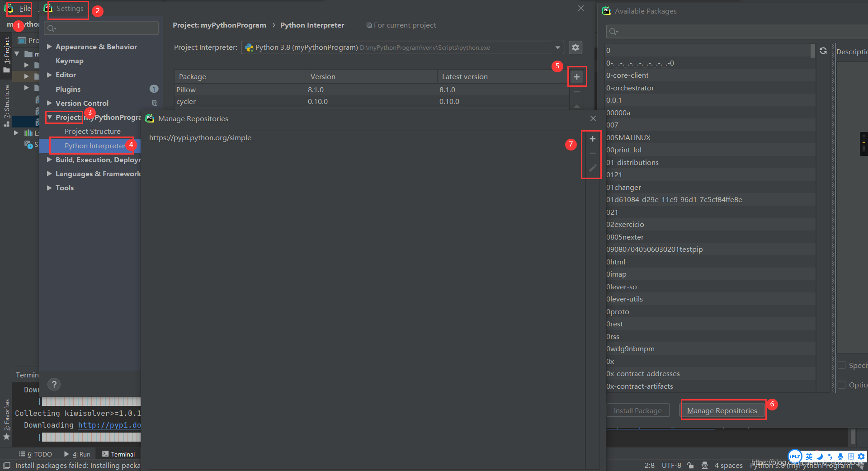Click the Available Packages search field
This screenshot has height=471, width=868.
pyautogui.click(x=737, y=31)
